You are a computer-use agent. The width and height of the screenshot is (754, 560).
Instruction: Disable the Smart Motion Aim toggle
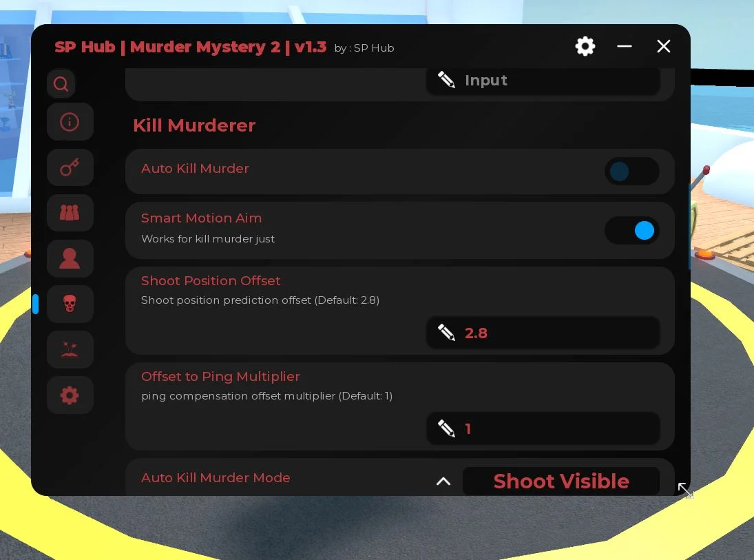tap(631, 231)
